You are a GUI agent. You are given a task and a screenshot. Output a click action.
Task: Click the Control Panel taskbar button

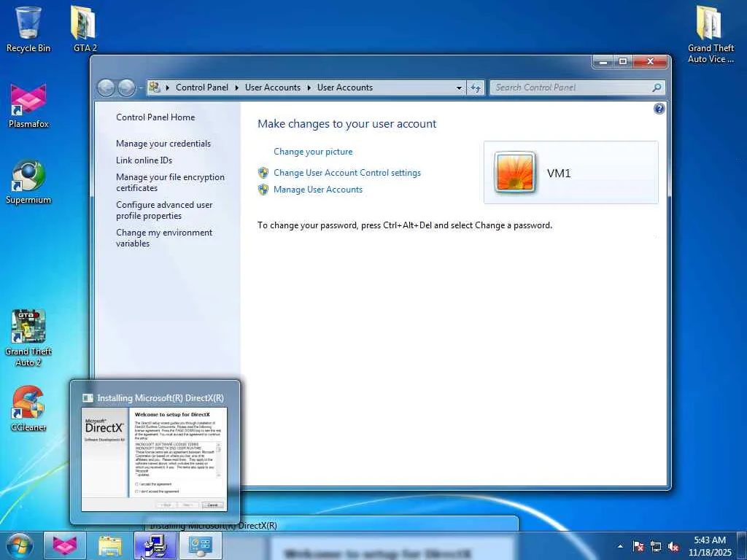[x=201, y=545]
